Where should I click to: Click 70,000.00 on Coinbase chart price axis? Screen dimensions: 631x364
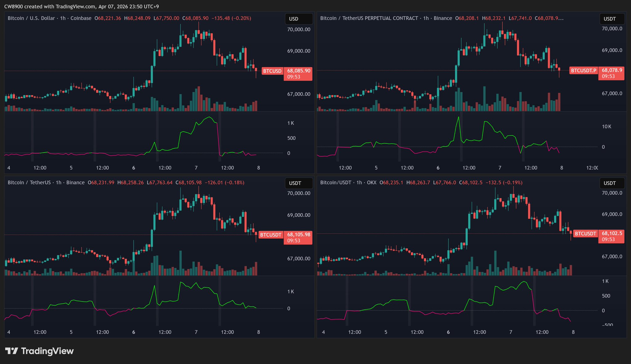298,30
